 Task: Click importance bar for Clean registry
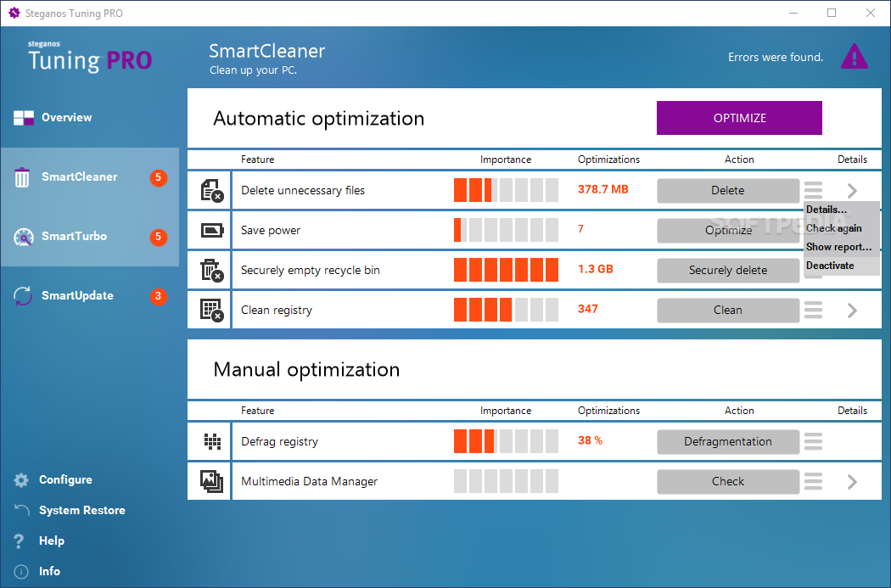tap(506, 311)
